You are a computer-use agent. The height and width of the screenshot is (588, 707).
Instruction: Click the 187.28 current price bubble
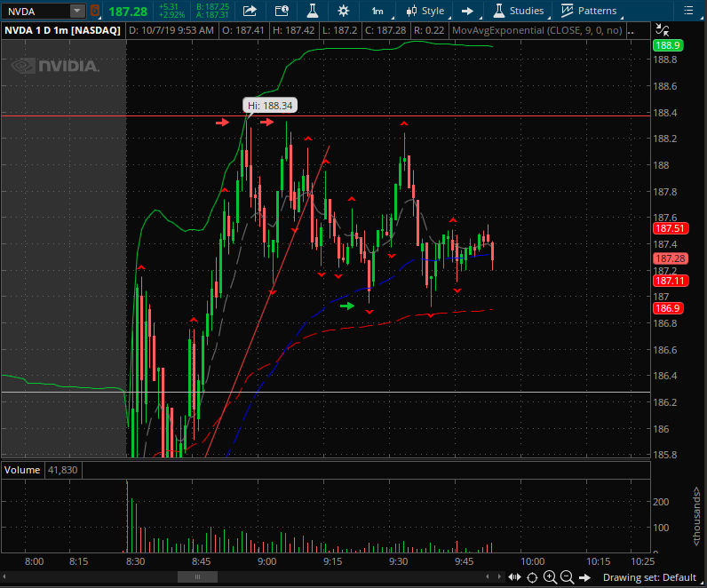point(670,258)
